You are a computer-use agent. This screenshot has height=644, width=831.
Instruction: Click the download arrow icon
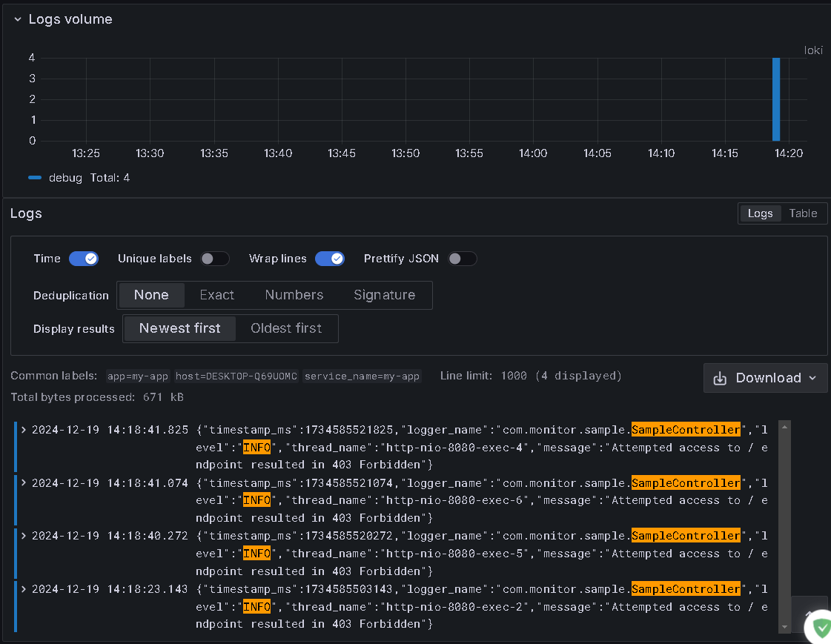coord(720,378)
